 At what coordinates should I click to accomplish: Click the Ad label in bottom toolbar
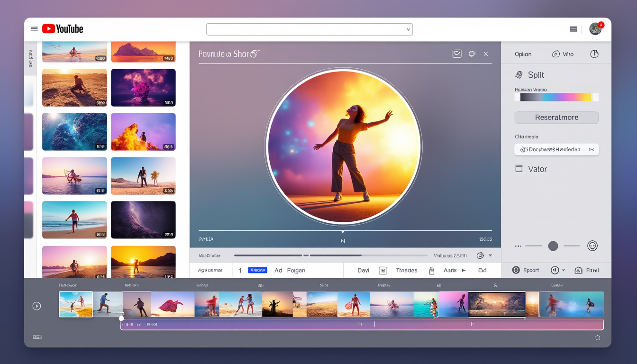coord(278,270)
